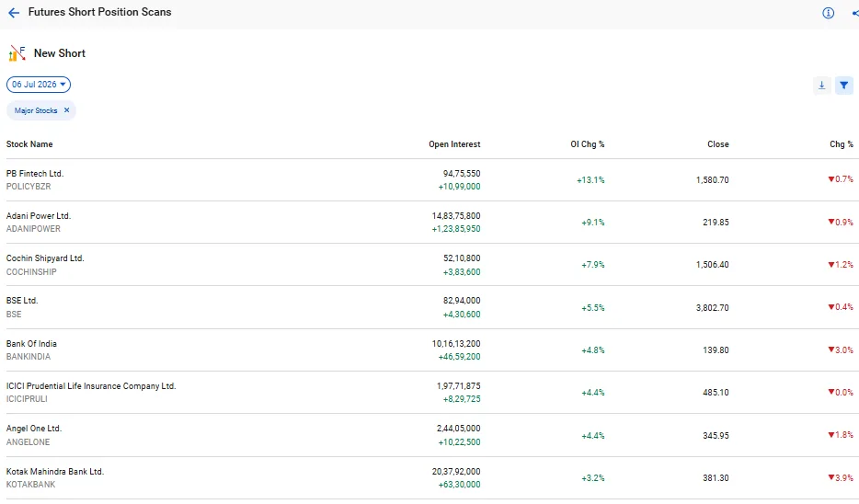
Task: Sort by Chg % column header
Action: [841, 144]
